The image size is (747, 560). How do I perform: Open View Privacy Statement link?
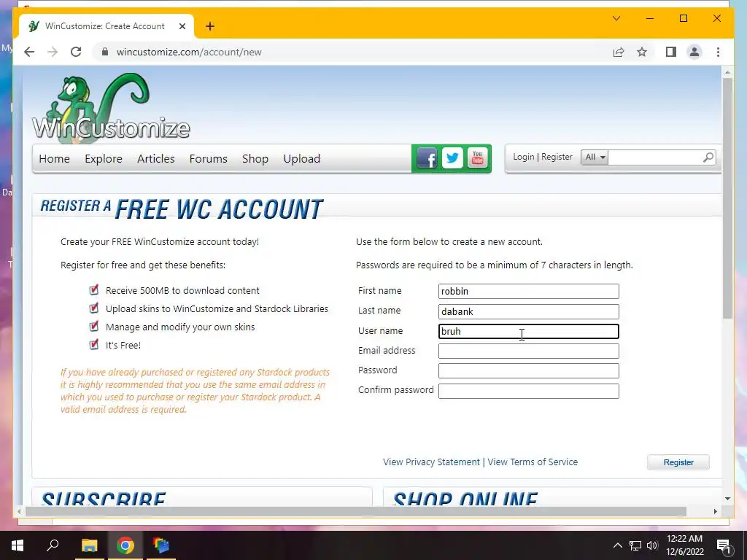tap(432, 462)
